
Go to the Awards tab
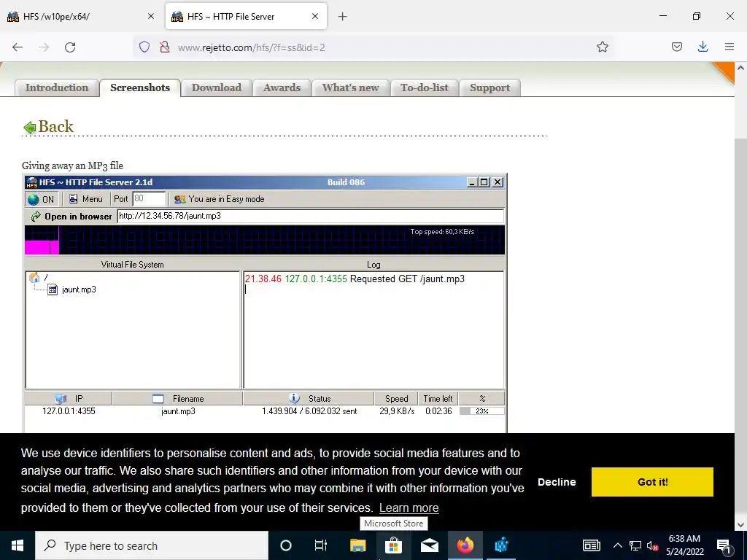point(282,87)
